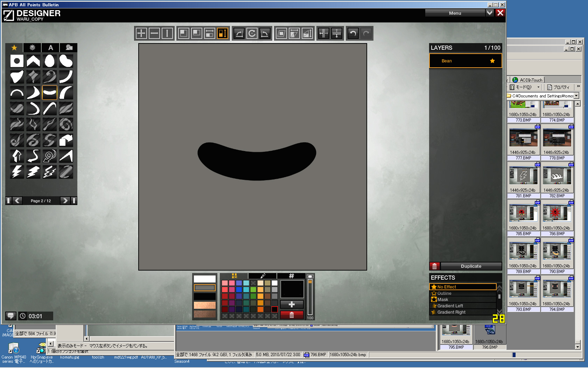Delete layer using trash icon beside Duplicate
Screen dimensions: 588x368
[434, 266]
